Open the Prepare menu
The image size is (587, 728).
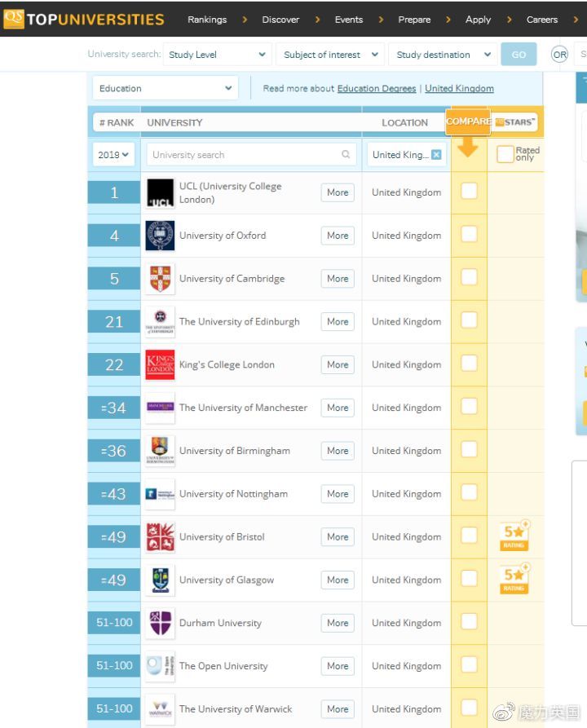[x=414, y=20]
